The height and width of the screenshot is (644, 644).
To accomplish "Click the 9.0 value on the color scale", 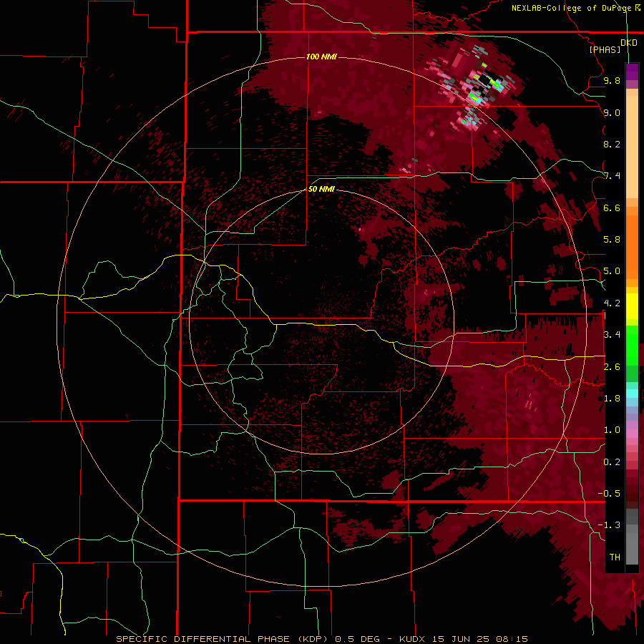I will point(612,112).
